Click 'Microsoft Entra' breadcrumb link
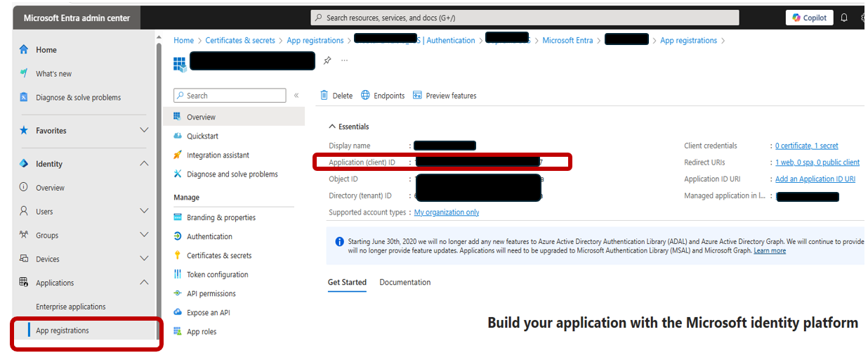This screenshot has height=353, width=868. (567, 41)
